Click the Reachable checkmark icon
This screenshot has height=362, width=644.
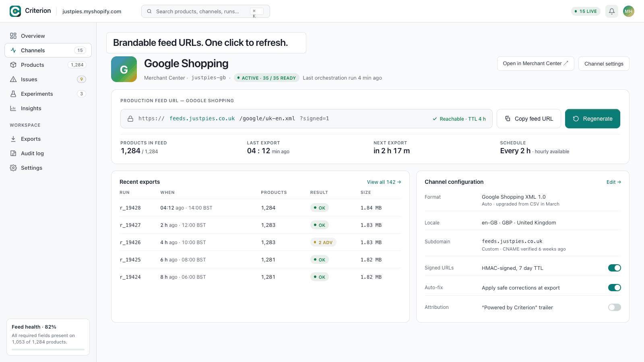coord(435,119)
